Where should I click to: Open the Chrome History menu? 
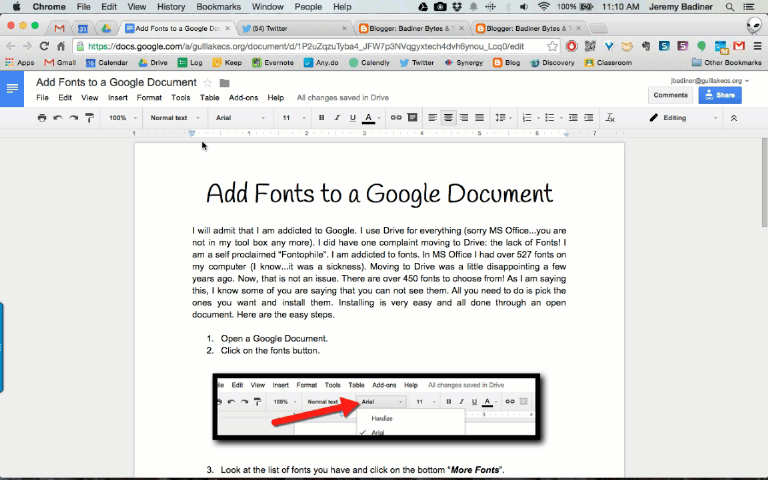tap(171, 7)
